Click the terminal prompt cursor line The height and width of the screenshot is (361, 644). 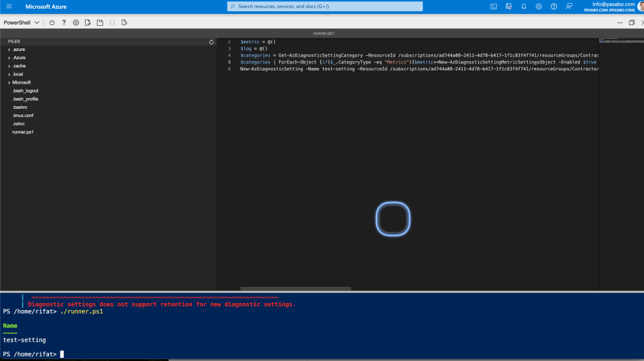point(33,354)
